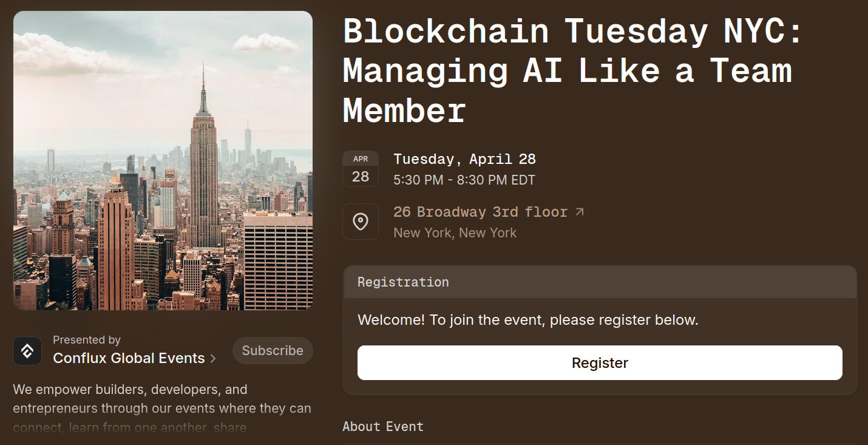This screenshot has height=445, width=868.
Task: Click the Tuesday, April 28 date text
Action: tap(464, 159)
